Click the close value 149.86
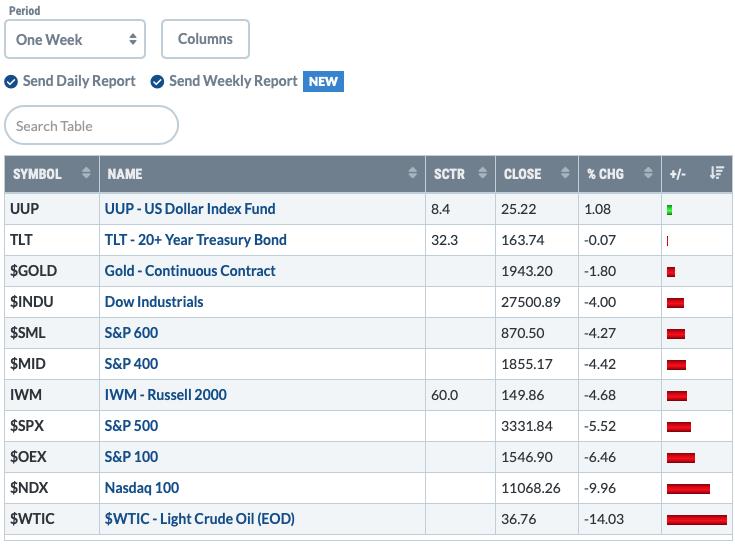The width and height of the screenshot is (735, 544). (523, 395)
